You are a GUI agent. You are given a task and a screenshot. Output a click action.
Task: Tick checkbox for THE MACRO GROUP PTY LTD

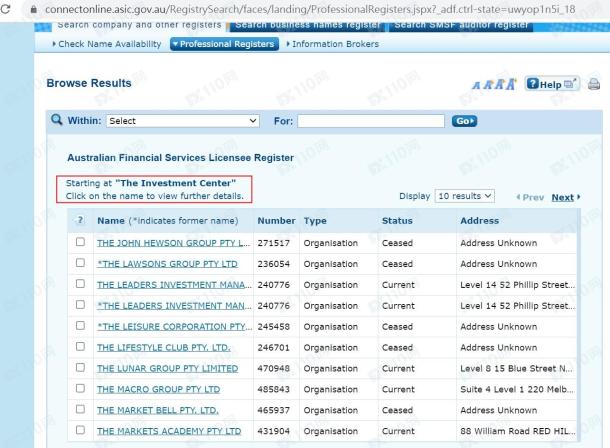coord(80,388)
